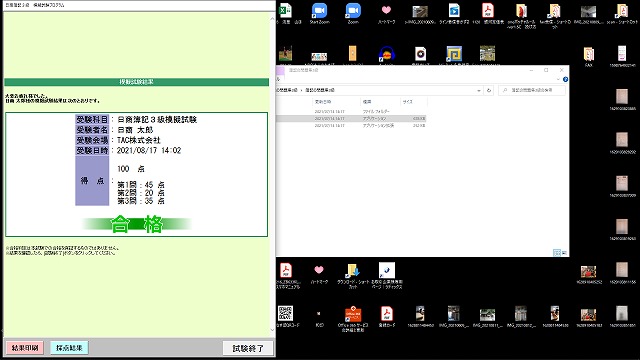640x360 pixels.
Task: Open the browser page shortcut icon on desktop
Action: coord(387,270)
